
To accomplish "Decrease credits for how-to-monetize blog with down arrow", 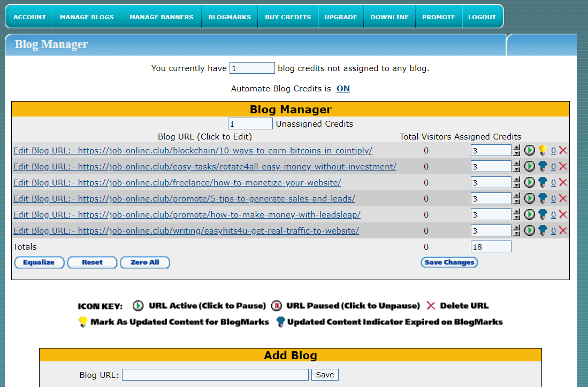I will [x=516, y=185].
